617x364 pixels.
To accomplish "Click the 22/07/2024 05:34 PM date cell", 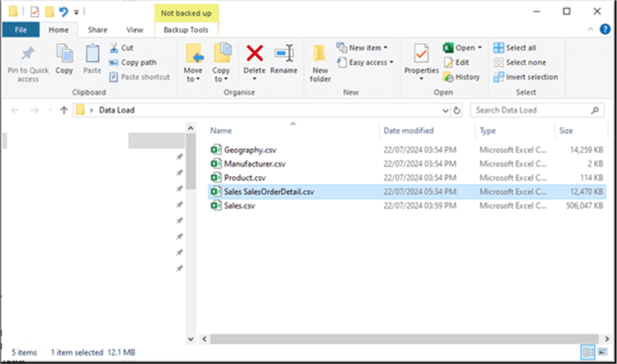I will coord(419,192).
